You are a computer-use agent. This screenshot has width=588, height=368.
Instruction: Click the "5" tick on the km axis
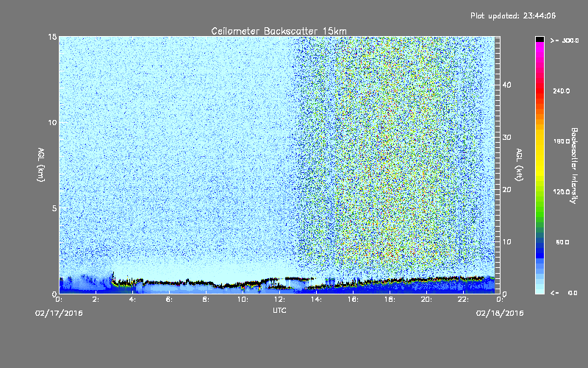(x=54, y=208)
